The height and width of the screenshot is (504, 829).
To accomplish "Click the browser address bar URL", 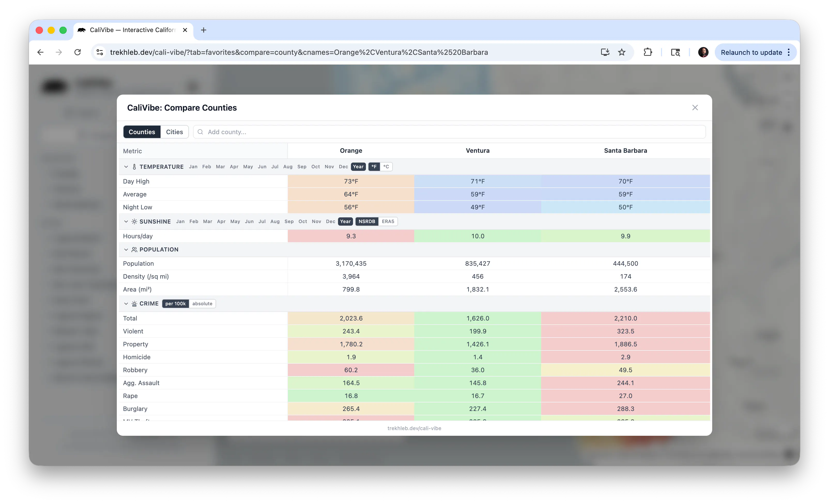I will click(299, 52).
